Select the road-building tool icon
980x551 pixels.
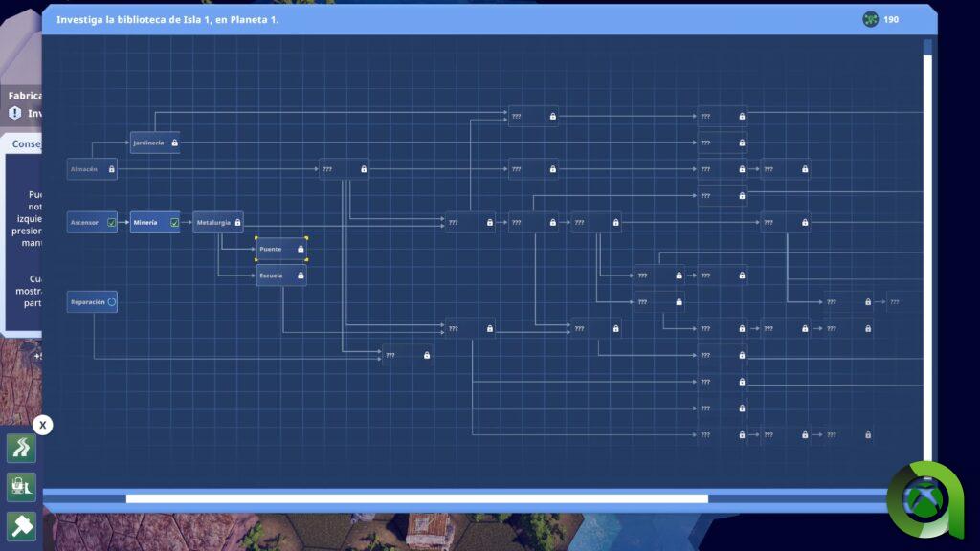point(21,448)
